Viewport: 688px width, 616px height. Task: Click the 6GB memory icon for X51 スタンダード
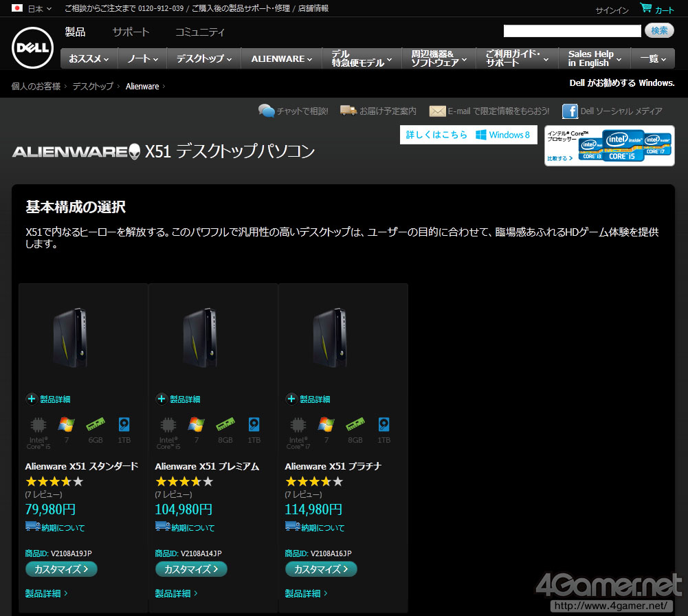click(96, 425)
